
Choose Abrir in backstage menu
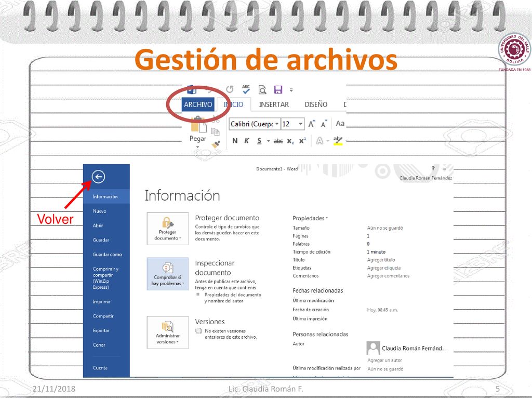[98, 225]
